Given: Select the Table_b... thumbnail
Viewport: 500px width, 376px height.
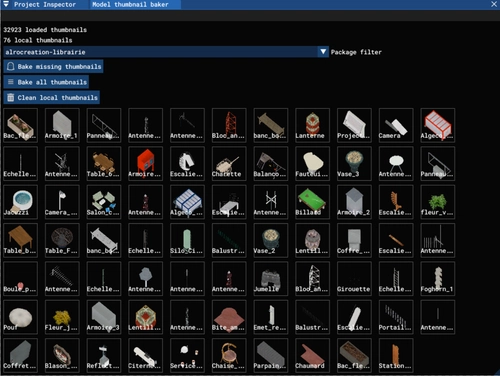Looking at the screenshot, I should click(20, 240).
